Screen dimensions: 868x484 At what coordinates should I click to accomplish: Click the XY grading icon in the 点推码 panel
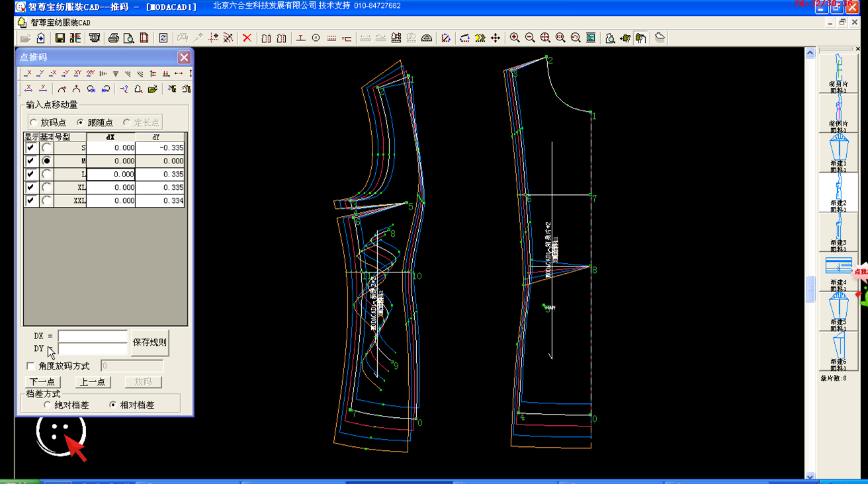coord(78,73)
